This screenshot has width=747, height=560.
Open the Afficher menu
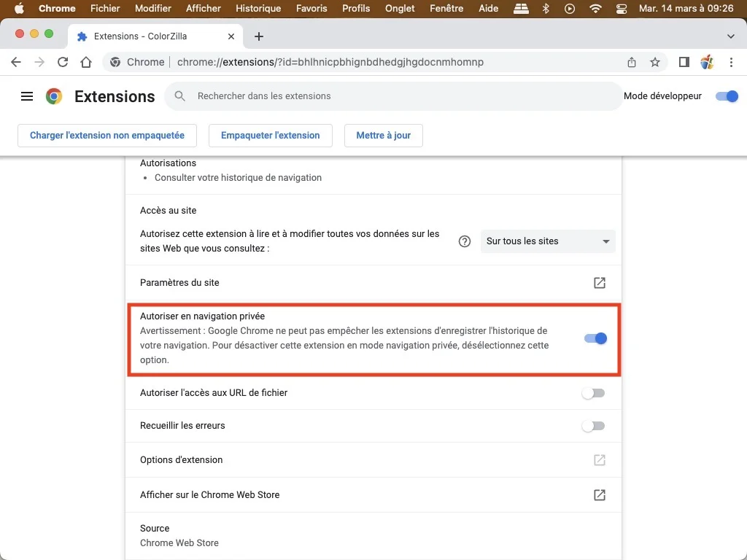pos(204,8)
